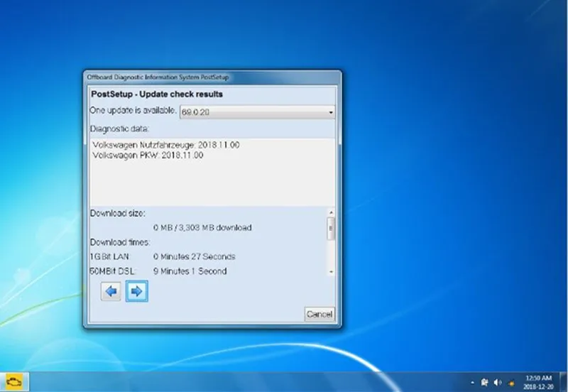
Task: Select "Volkswagen Nutzfahrzeuge: 2018.11.00" line
Action: tap(166, 145)
